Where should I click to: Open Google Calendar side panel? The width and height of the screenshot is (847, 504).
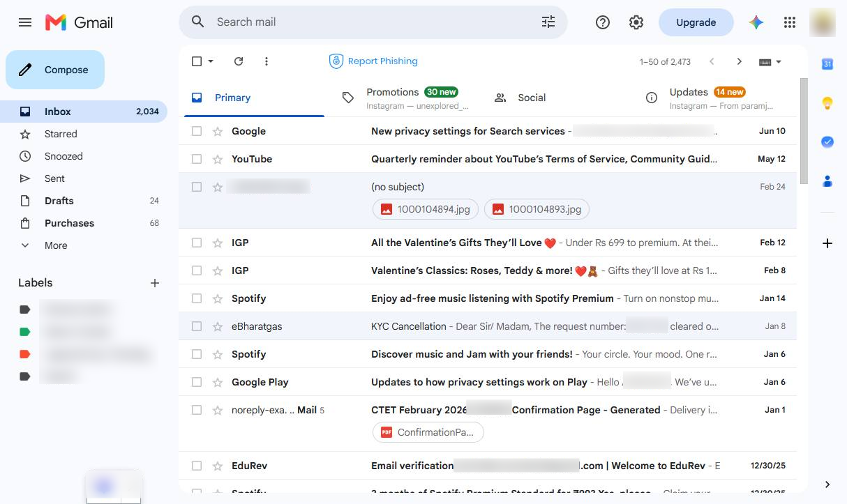[x=827, y=64]
